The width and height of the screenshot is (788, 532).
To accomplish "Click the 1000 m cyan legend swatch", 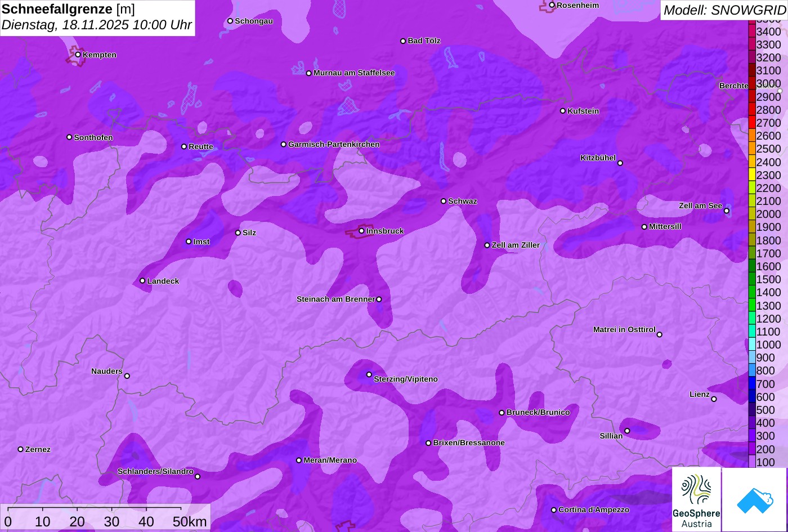I will point(751,345).
